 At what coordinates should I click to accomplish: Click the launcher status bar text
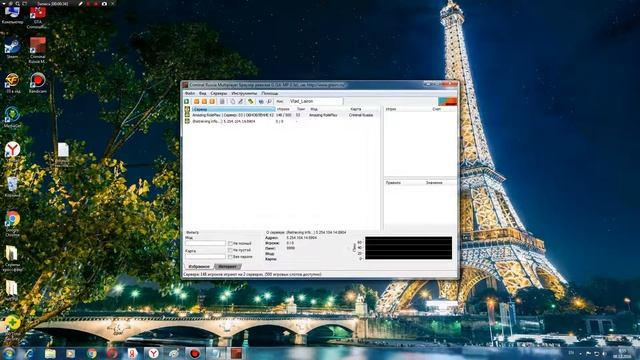point(252,275)
